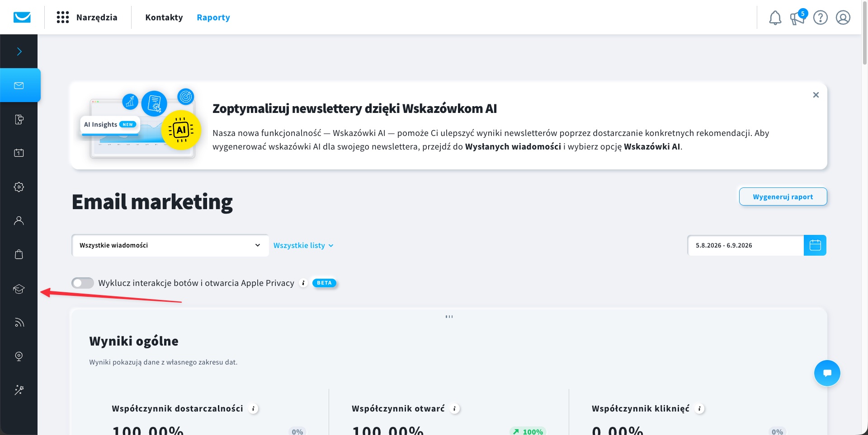Open the RSS feed sidebar icon
Image resolution: width=868 pixels, height=435 pixels.
pos(19,322)
